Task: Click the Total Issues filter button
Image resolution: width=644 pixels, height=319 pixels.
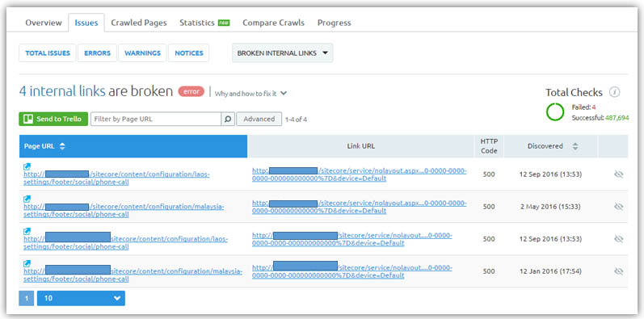Action: pos(48,53)
